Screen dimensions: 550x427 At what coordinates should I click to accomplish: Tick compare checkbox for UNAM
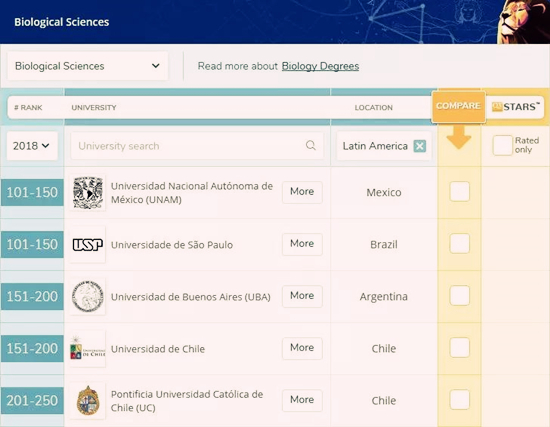[x=460, y=192]
